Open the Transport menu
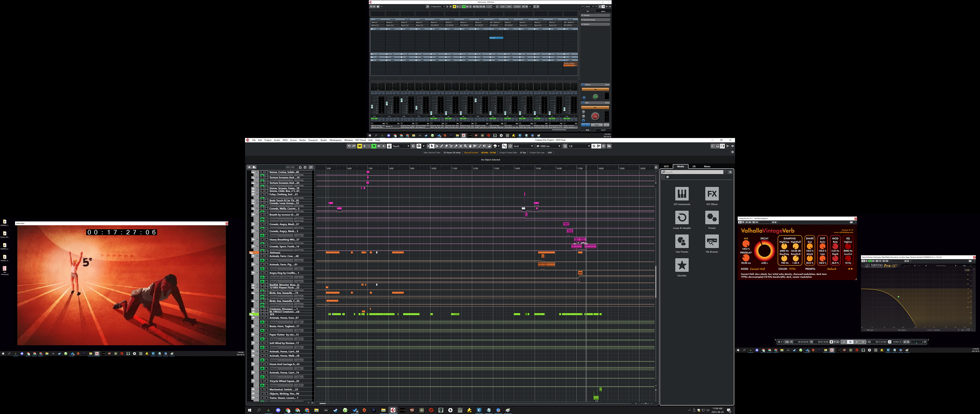 click(x=313, y=140)
